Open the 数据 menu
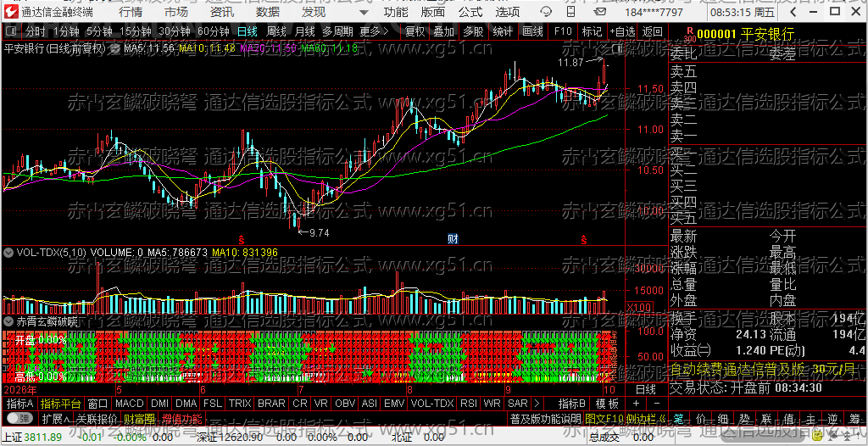868x446 pixels. 268,12
